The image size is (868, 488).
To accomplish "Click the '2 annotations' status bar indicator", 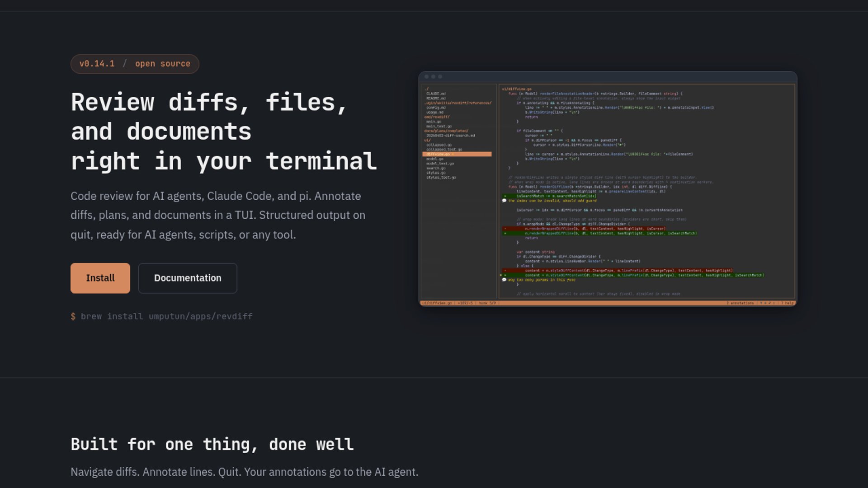I will click(740, 303).
